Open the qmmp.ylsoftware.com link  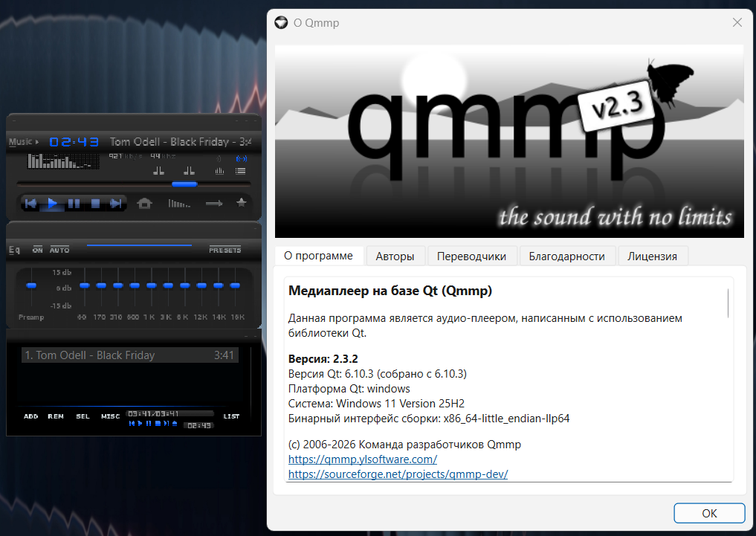pos(363,459)
